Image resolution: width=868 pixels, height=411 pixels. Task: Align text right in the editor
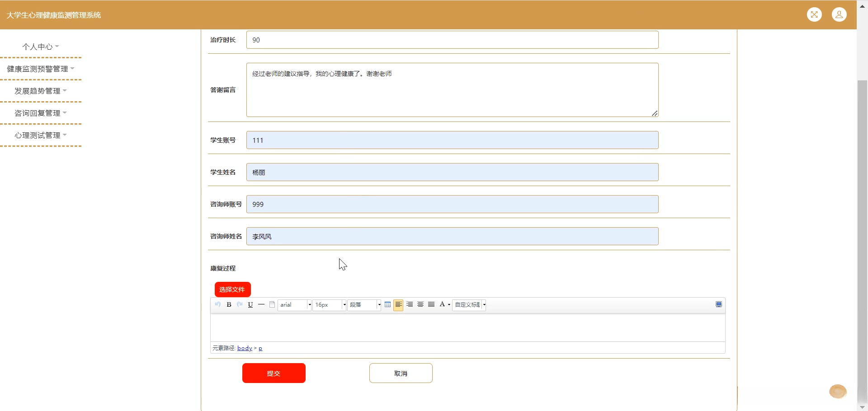pos(410,305)
